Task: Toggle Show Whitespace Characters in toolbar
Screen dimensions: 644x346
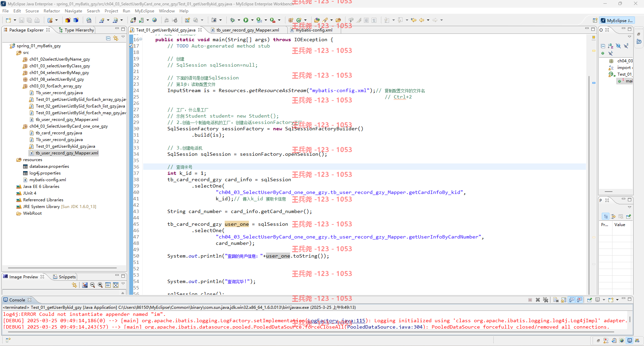Action: coord(374,20)
